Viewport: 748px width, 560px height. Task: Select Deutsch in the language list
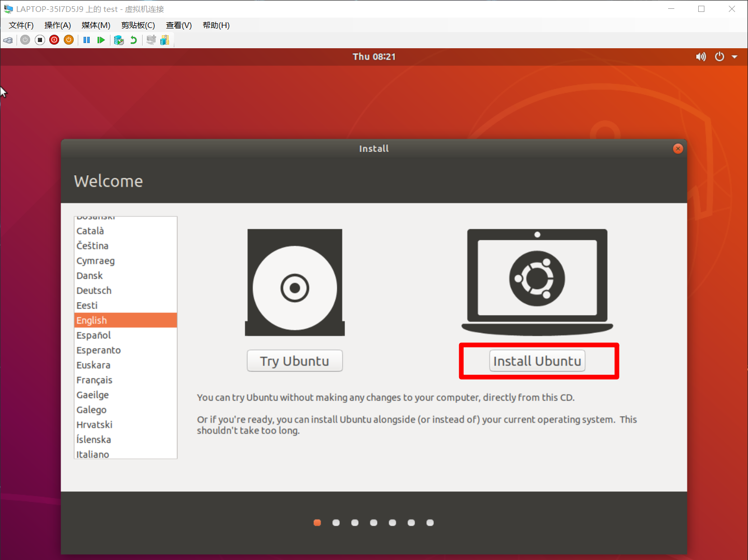94,290
